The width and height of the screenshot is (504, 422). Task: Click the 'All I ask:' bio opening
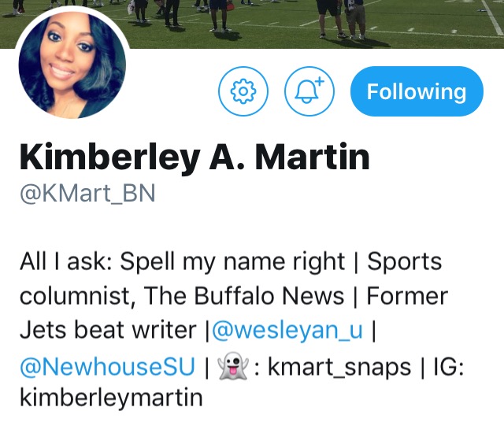point(66,261)
